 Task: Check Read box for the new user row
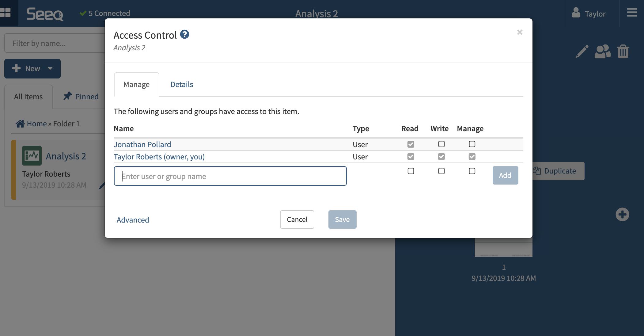[411, 171]
